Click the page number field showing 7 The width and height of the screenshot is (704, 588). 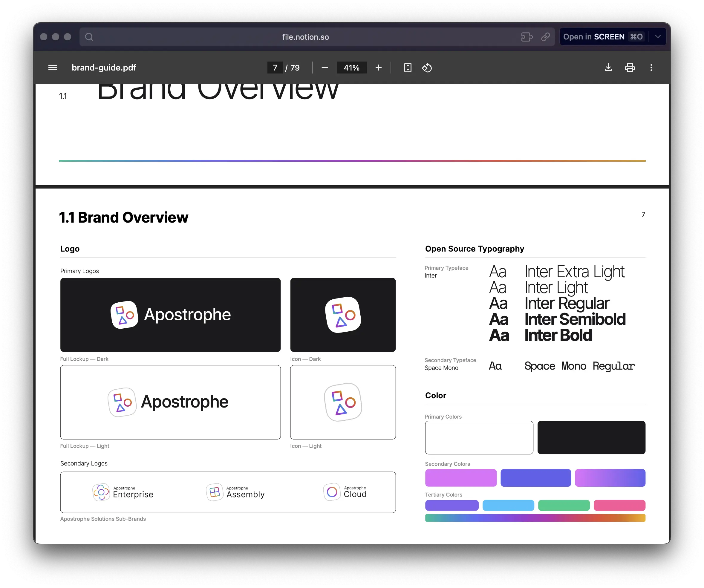(x=275, y=68)
